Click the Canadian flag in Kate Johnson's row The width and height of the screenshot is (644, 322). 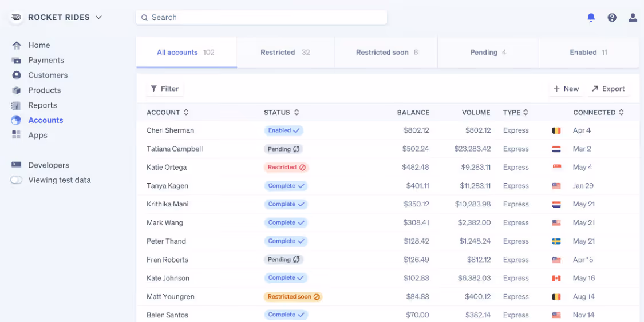tap(556, 278)
